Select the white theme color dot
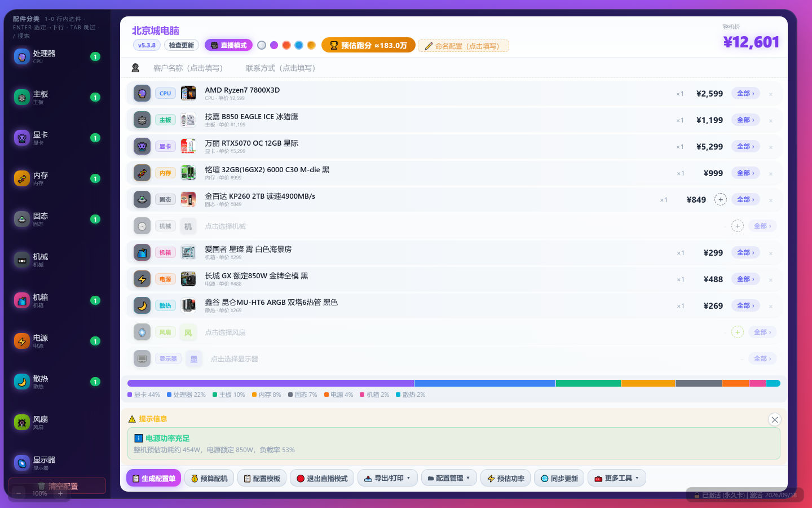Screen dimensions: 812x508 point(262,45)
